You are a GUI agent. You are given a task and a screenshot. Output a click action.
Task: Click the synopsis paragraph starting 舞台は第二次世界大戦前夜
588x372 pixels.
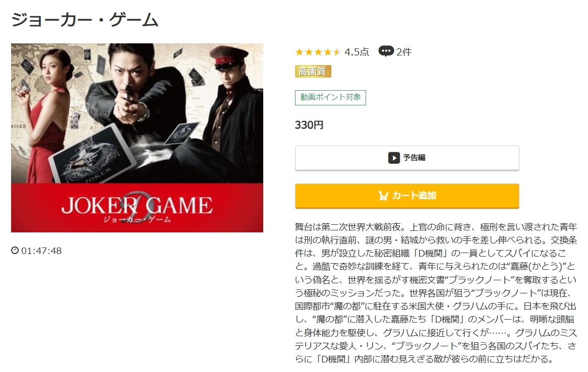tap(436, 293)
